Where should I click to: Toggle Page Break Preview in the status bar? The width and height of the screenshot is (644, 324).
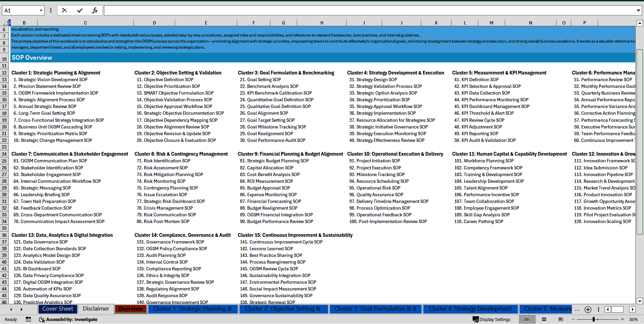(560, 319)
